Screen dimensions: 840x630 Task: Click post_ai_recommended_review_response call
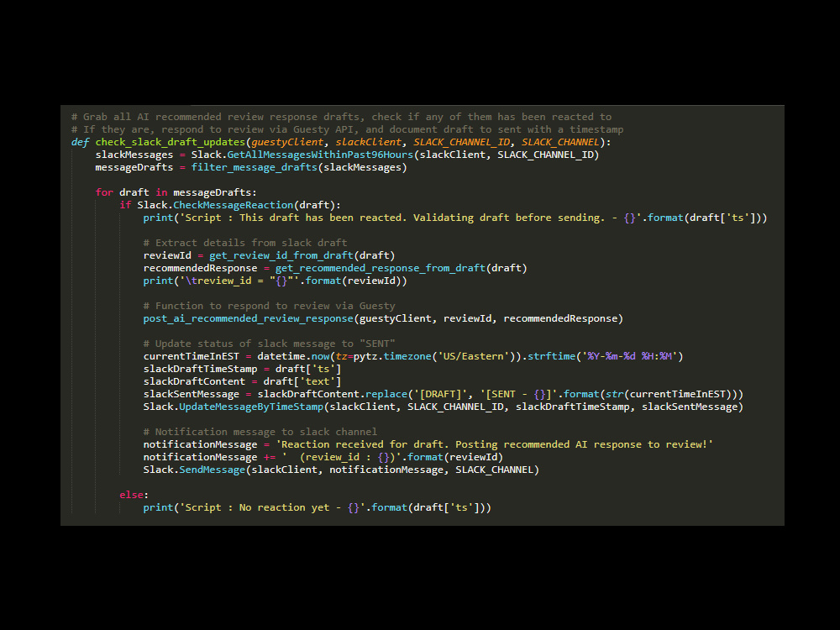248,318
